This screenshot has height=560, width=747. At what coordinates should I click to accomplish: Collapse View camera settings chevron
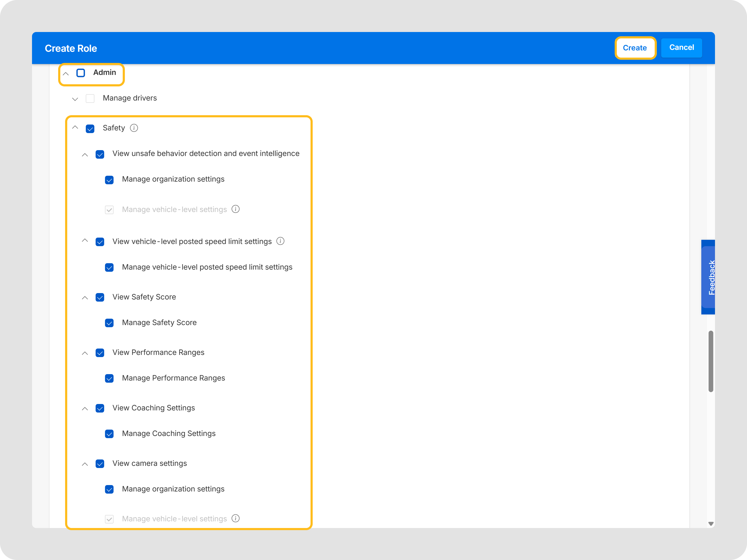click(85, 464)
